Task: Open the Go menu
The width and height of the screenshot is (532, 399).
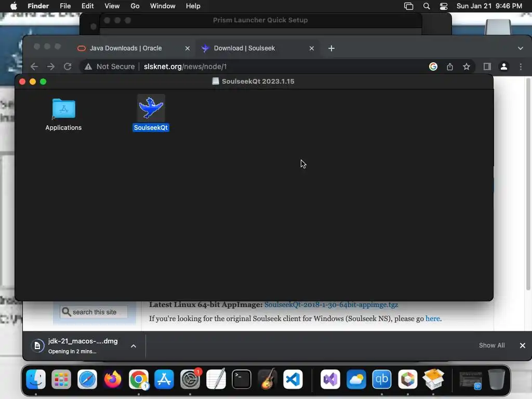Action: point(135,6)
